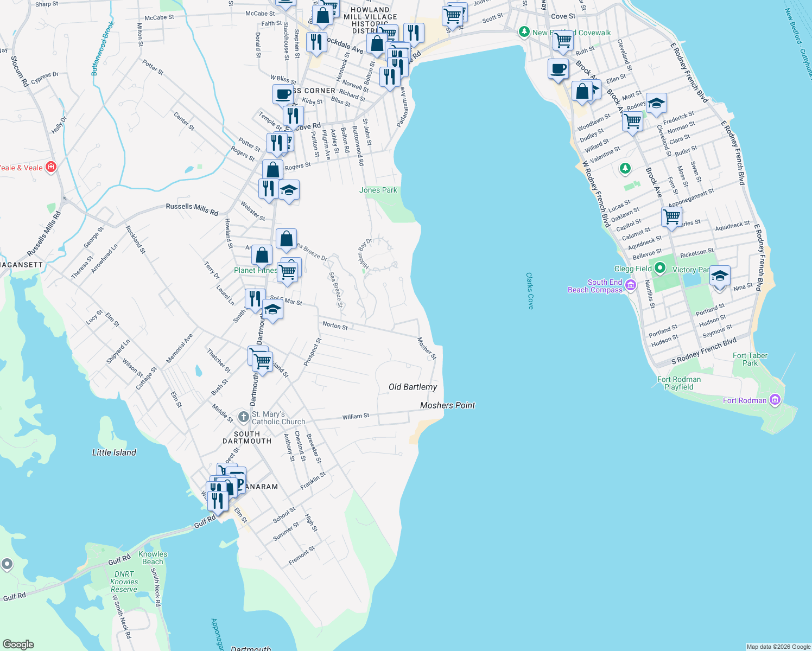This screenshot has width=812, height=651.
Task: Click the Jones Park label
Action: [378, 190]
